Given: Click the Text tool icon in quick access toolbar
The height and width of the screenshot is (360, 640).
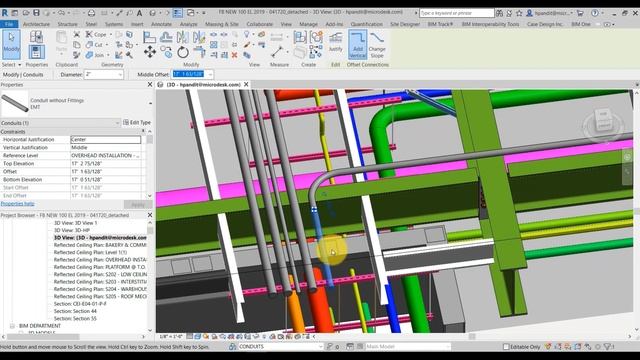Looking at the screenshot, I should pyautogui.click(x=139, y=13).
